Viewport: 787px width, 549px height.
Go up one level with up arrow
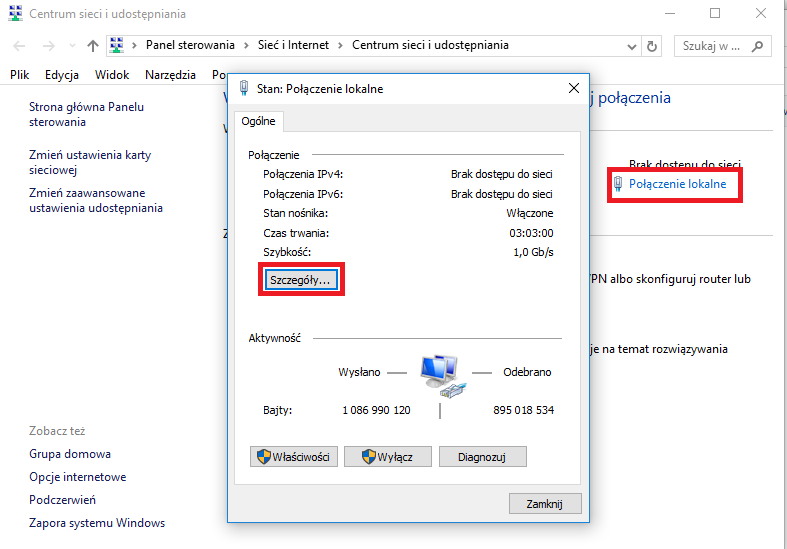(x=93, y=46)
